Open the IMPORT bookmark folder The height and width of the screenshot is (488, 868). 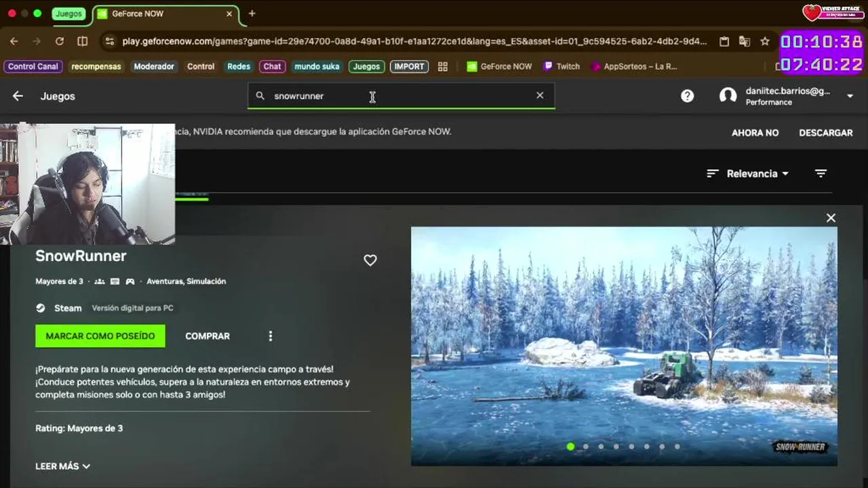(x=409, y=66)
